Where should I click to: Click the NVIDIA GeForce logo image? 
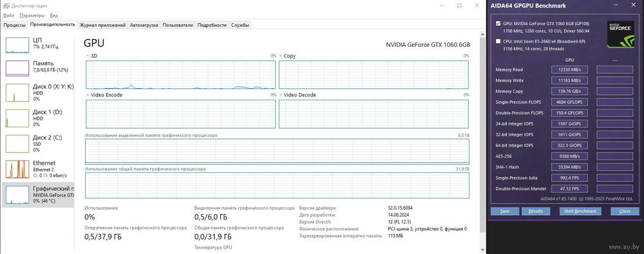pyautogui.click(x=621, y=35)
